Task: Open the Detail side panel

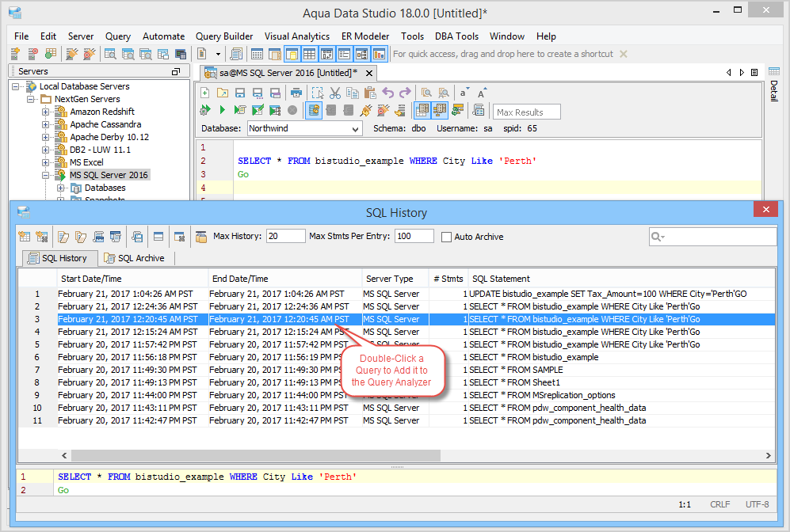Action: [774, 85]
